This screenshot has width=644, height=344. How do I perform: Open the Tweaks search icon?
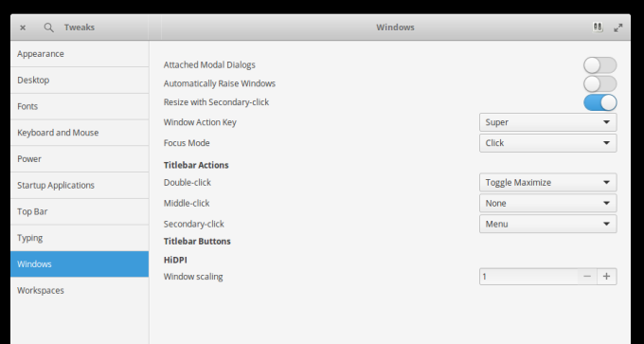48,27
